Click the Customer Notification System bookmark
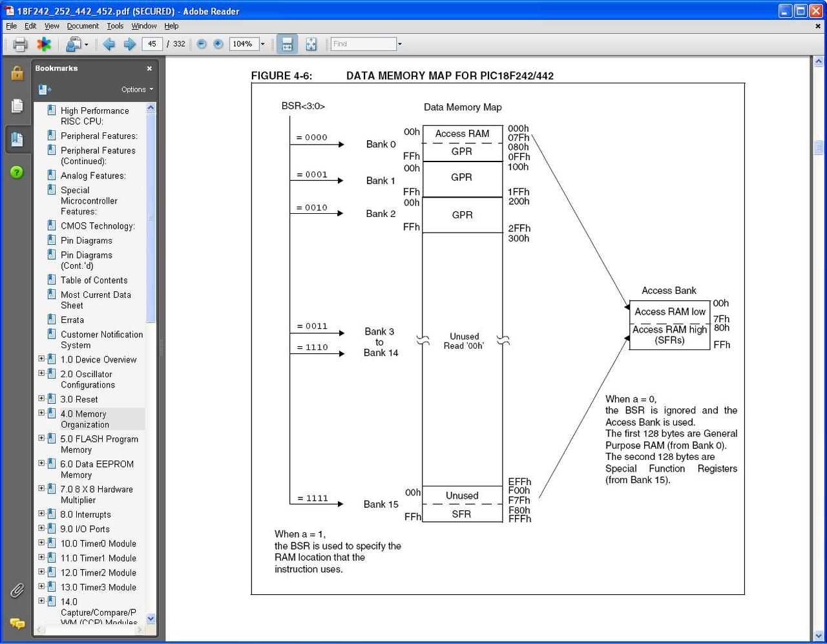This screenshot has width=827, height=644. pyautogui.click(x=101, y=340)
